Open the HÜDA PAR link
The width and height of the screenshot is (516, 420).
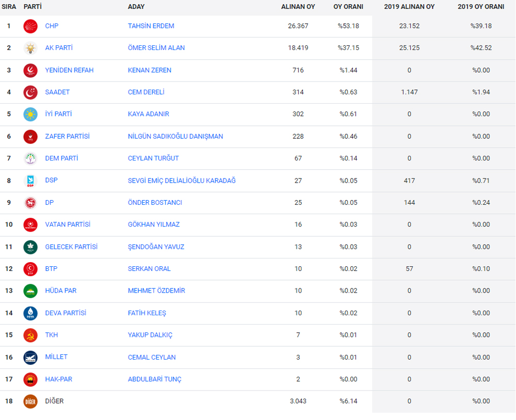[x=61, y=290]
